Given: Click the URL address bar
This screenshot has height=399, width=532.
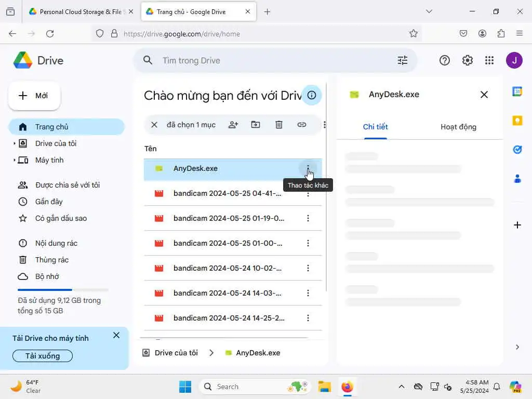Looking at the screenshot, I should [x=257, y=34].
